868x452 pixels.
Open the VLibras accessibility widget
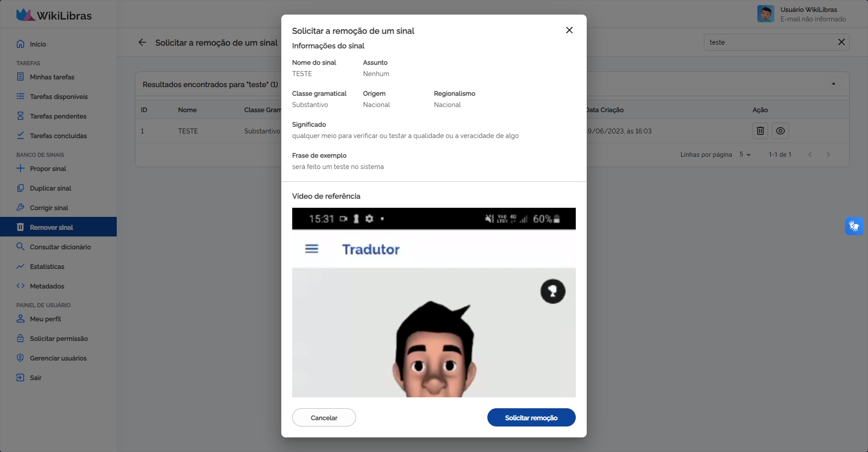[x=854, y=226]
